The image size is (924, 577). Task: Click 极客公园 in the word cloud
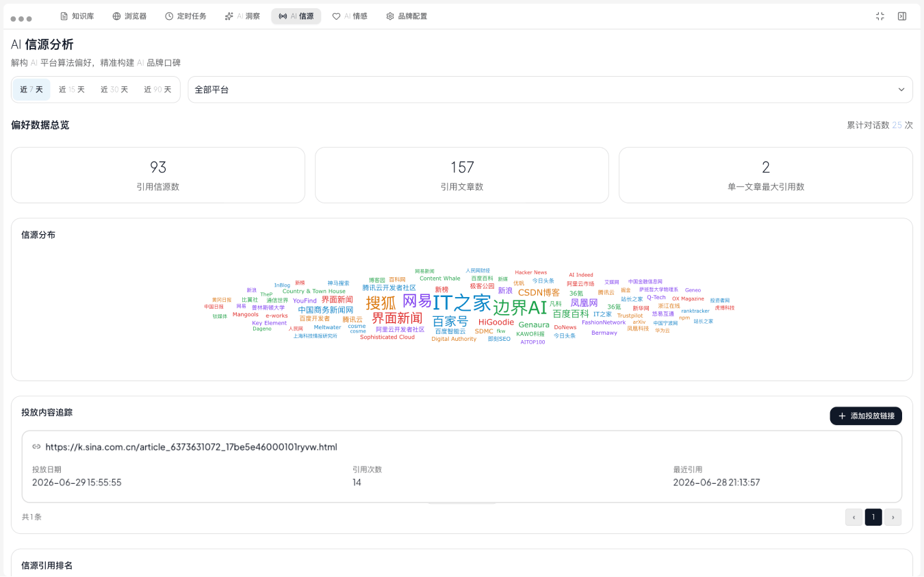[482, 286]
